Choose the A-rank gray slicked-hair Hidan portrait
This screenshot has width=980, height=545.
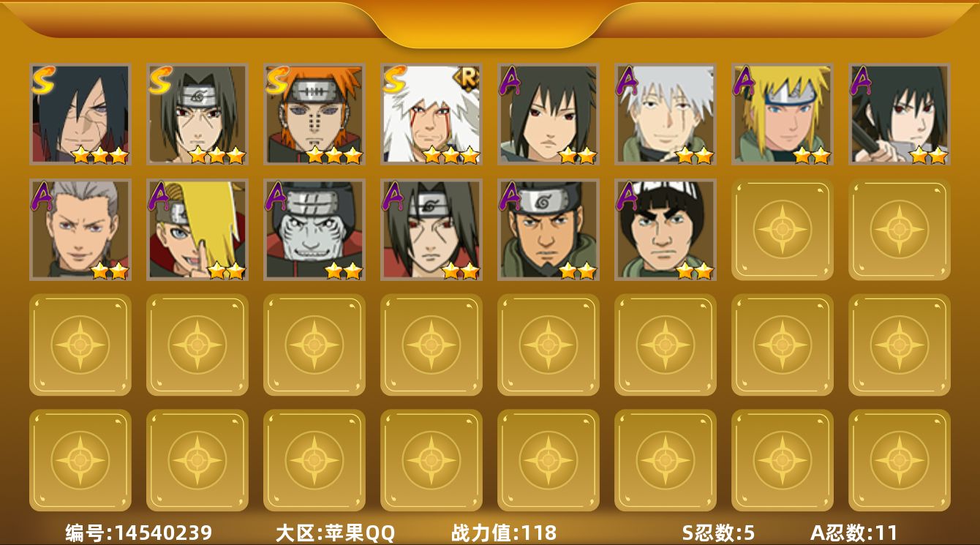tap(80, 230)
